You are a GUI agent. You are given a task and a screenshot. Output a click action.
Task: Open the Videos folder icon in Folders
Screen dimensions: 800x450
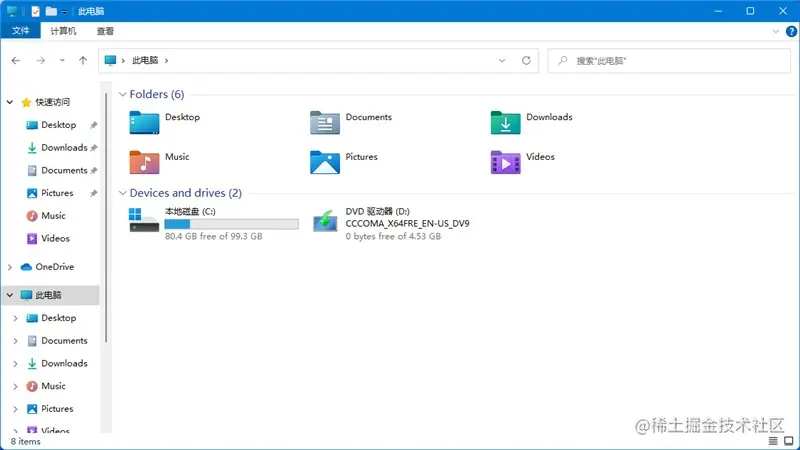coord(506,163)
